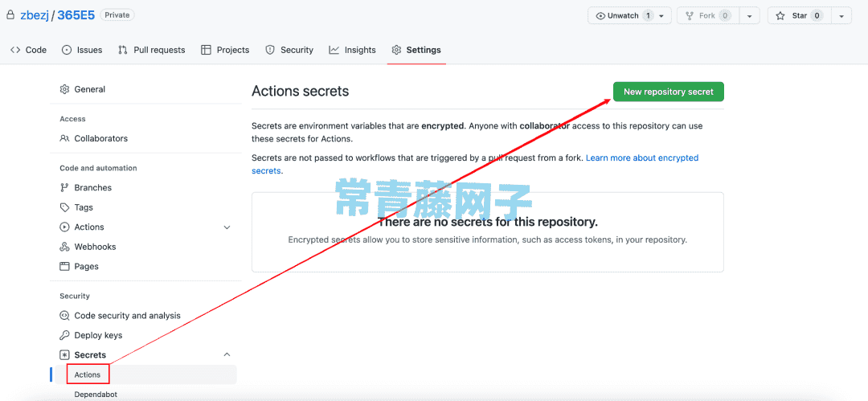The width and height of the screenshot is (868, 401).
Task: Click the Pages browser icon
Action: pos(64,267)
